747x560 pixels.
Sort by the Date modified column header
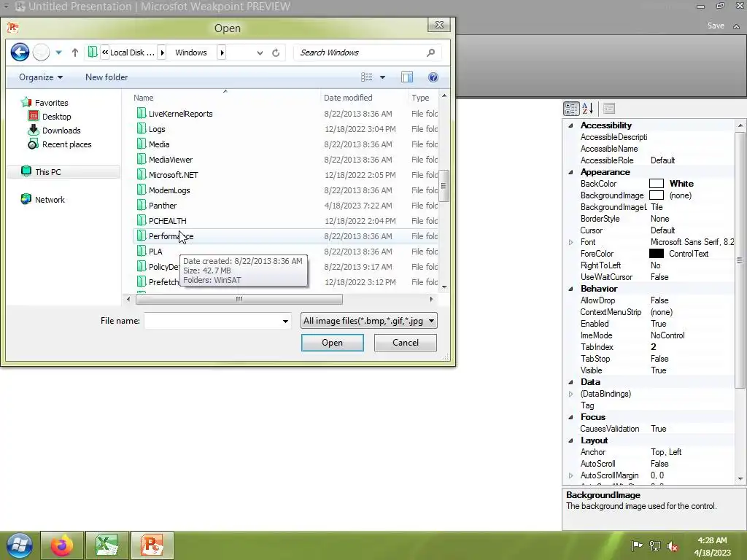[348, 98]
